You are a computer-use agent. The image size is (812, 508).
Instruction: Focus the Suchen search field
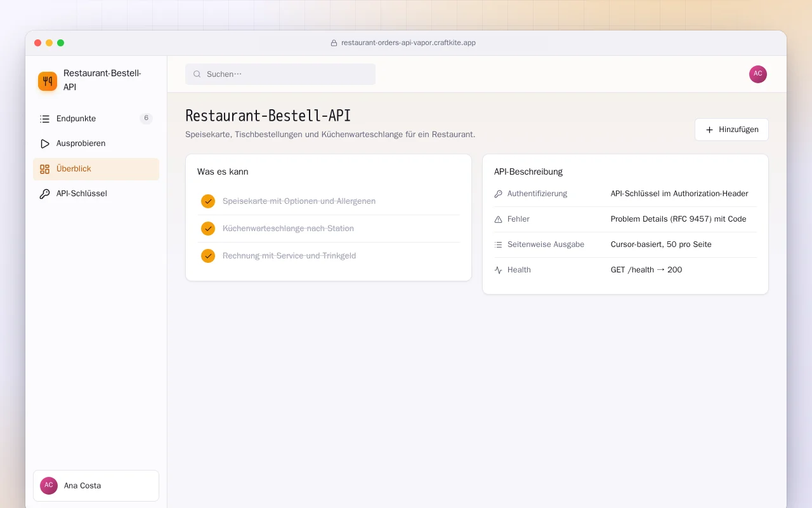tap(280, 74)
